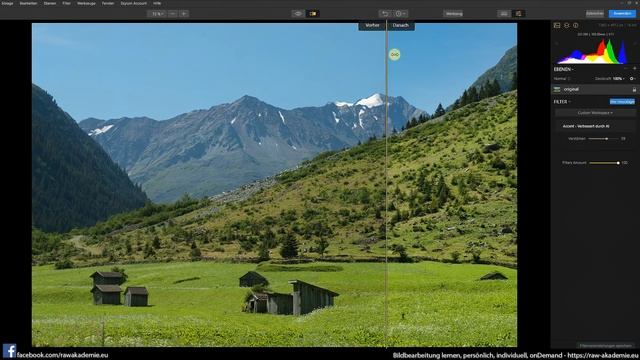Open the Custom Workspace dropdown
The width and height of the screenshot is (640, 360).
coord(595,113)
